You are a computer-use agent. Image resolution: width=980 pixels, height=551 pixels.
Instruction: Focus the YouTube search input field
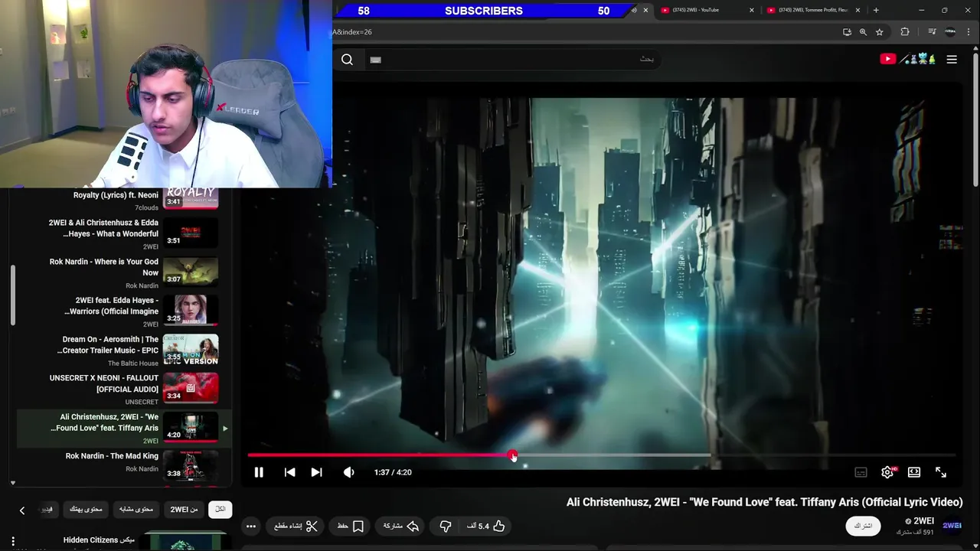click(511, 60)
